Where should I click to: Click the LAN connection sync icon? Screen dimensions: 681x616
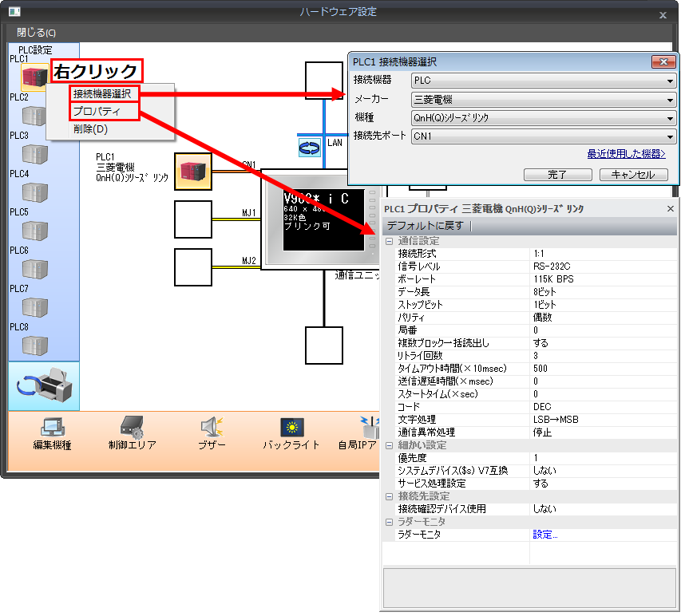[x=309, y=147]
